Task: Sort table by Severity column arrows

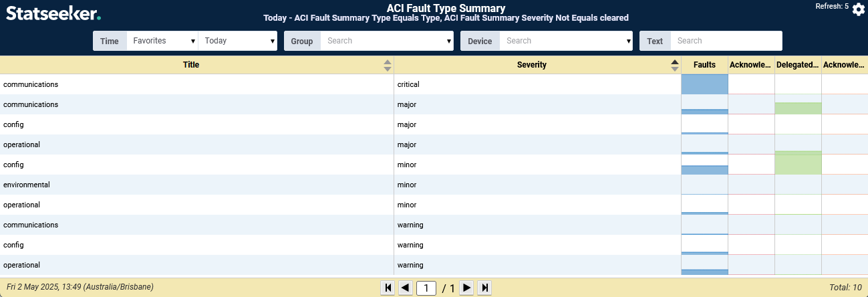Action: click(675, 65)
